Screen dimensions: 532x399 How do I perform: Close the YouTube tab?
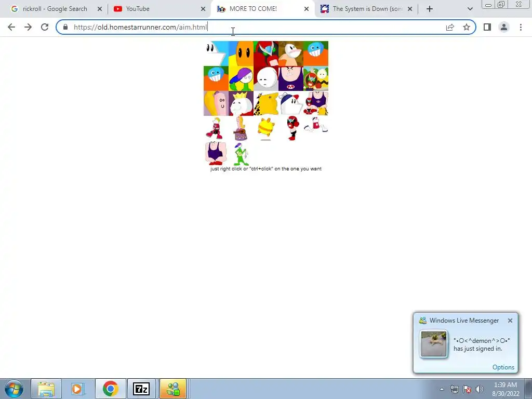click(203, 9)
